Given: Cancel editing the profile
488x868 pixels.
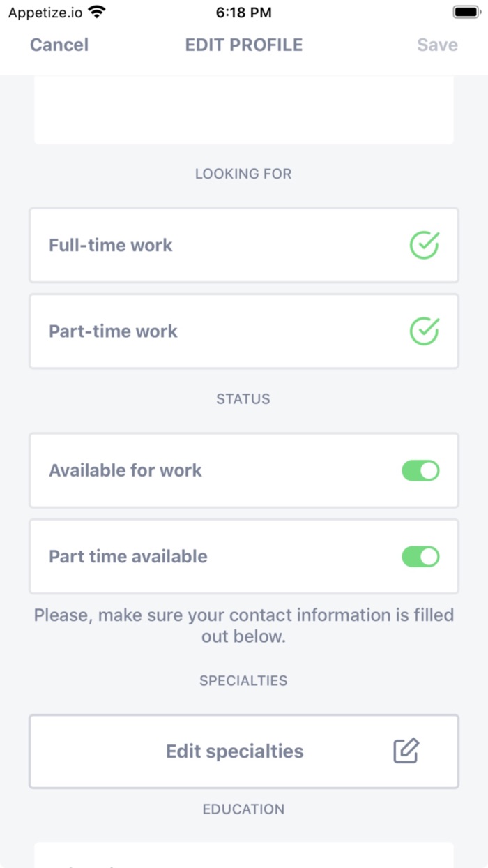Looking at the screenshot, I should (x=59, y=45).
